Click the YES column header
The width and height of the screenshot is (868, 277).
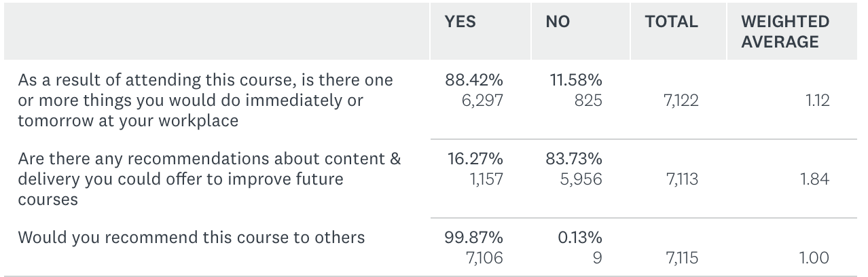(x=460, y=22)
